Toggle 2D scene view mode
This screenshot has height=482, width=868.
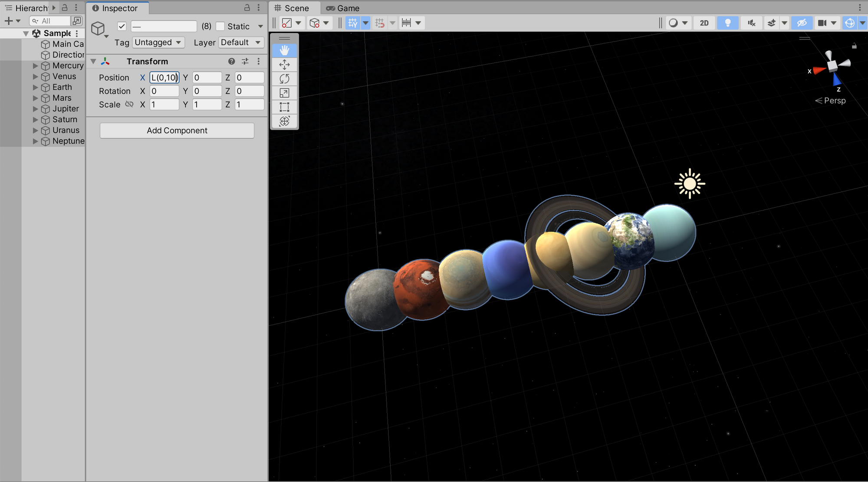[x=704, y=23]
